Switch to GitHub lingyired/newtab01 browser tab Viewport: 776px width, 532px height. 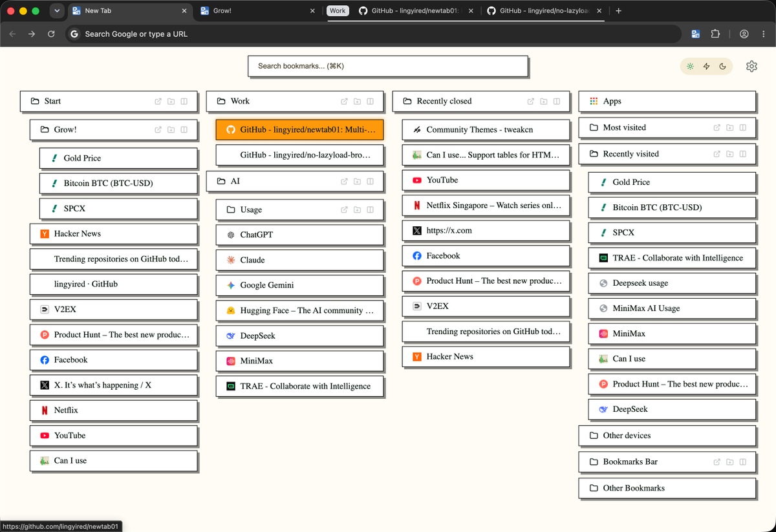(416, 11)
